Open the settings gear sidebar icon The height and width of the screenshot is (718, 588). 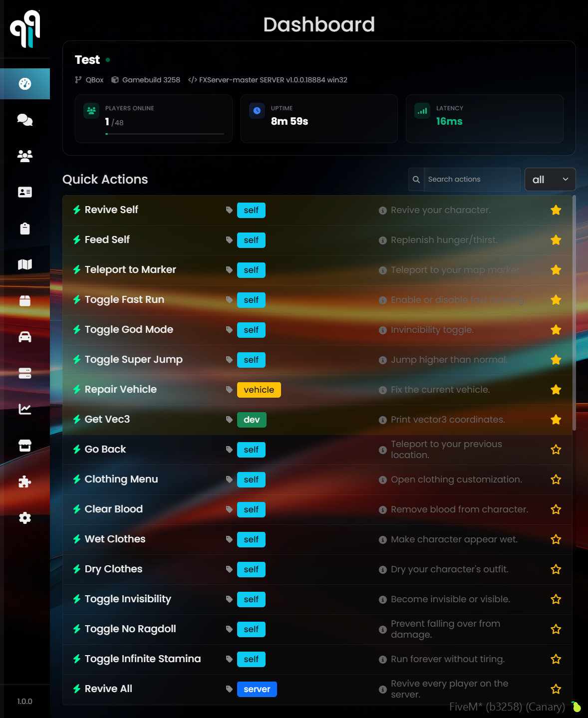25,518
